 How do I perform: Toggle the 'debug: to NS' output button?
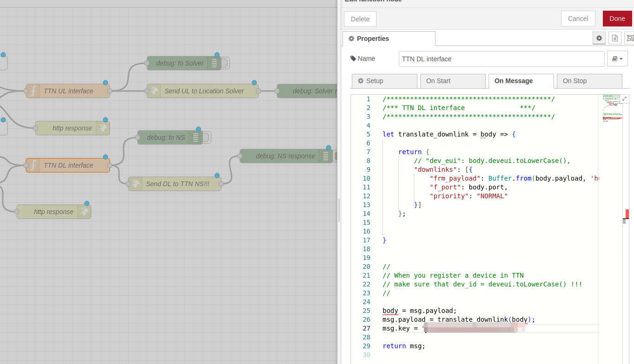(207, 137)
